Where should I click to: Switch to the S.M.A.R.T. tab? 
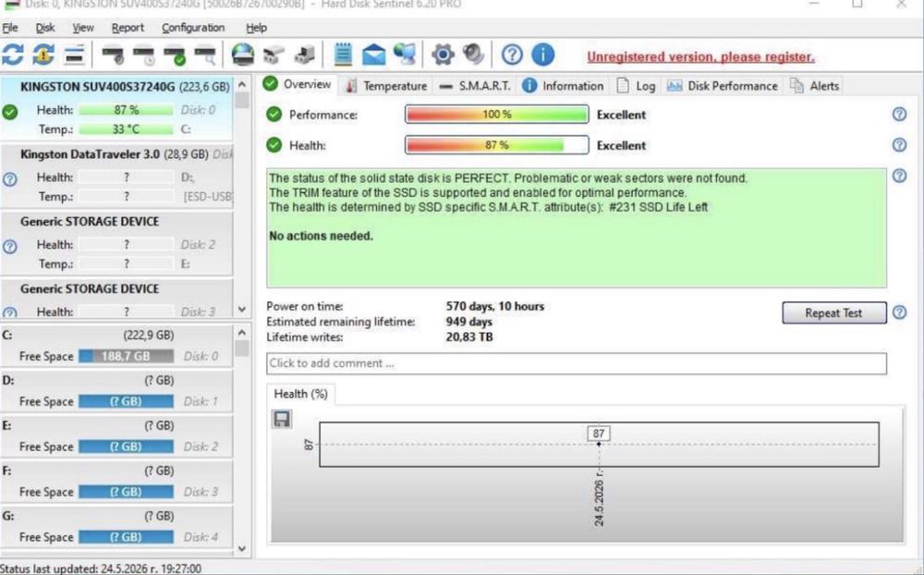[475, 86]
